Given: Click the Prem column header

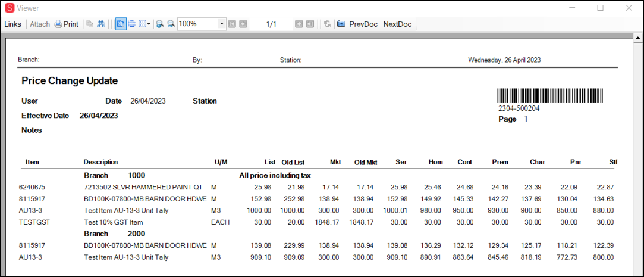Looking at the screenshot, I should 500,162.
